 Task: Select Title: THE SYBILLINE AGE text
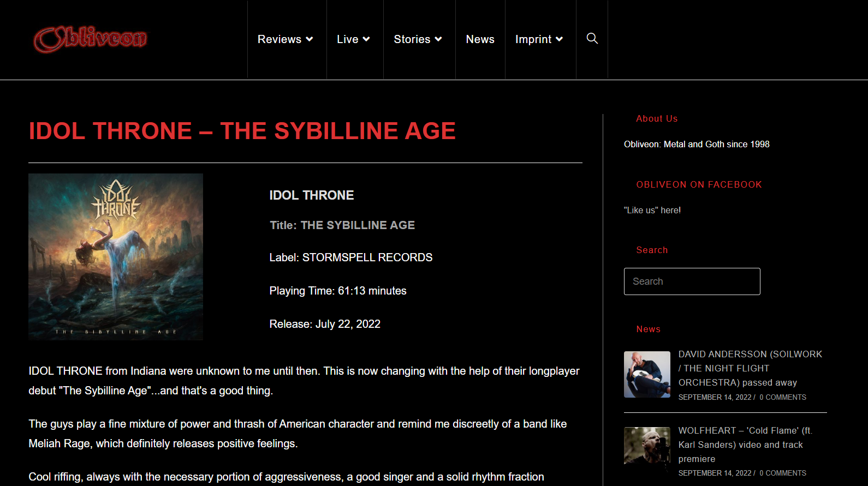coord(342,225)
